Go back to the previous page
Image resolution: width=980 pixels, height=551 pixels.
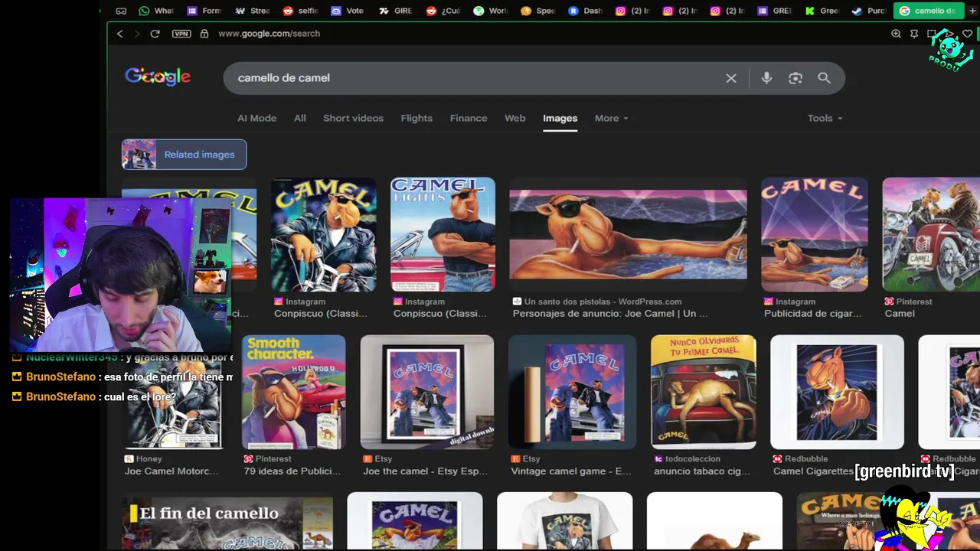[119, 34]
